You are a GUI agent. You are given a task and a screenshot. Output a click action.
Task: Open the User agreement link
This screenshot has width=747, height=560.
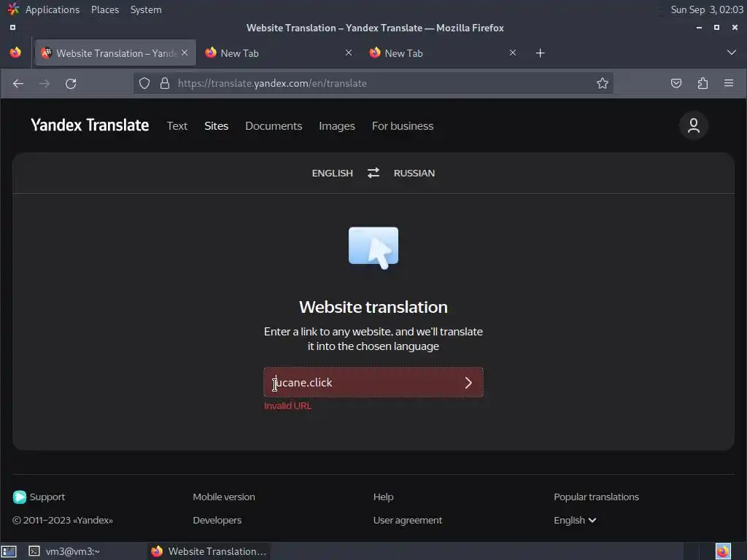(x=408, y=521)
